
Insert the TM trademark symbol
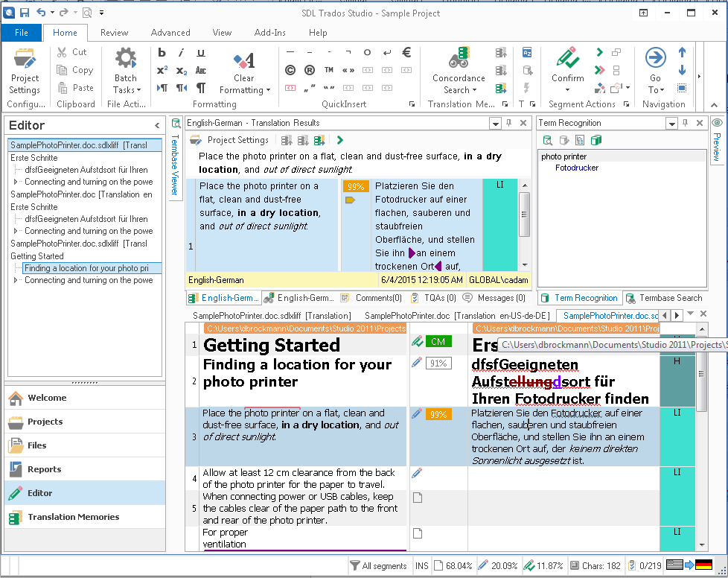(x=329, y=70)
